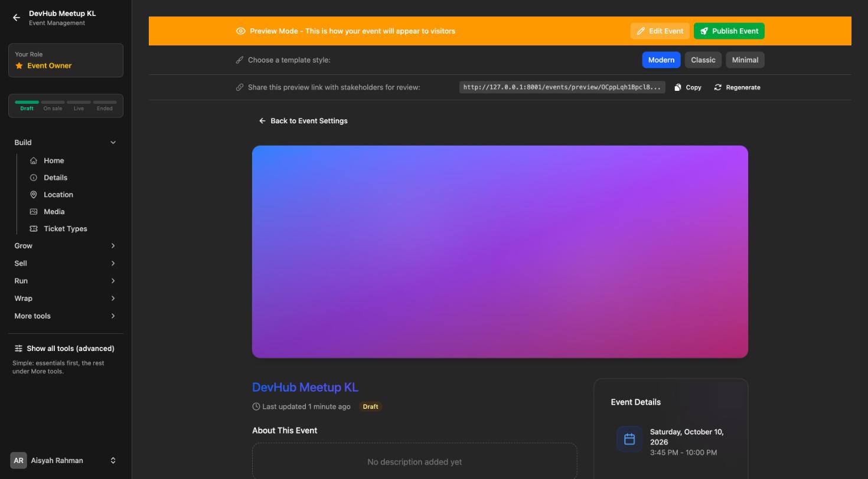Go Back to Event Settings
The height and width of the screenshot is (479, 868).
click(x=304, y=121)
